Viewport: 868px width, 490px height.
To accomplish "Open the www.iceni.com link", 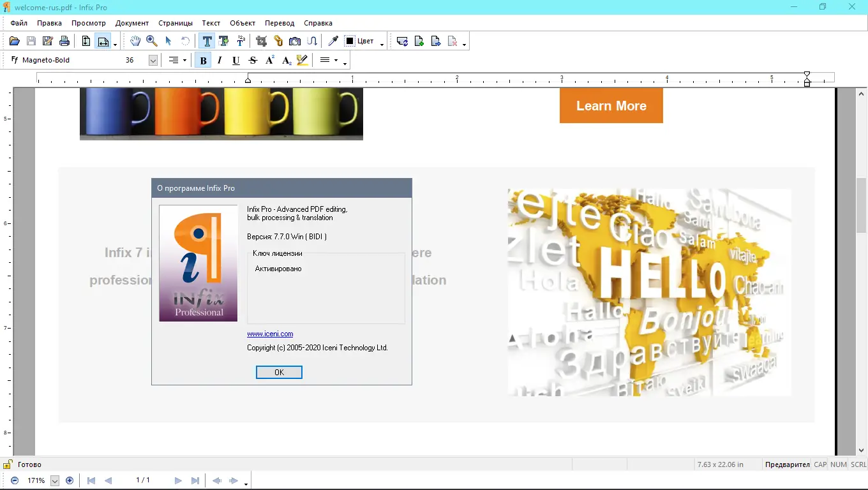I will click(x=270, y=334).
